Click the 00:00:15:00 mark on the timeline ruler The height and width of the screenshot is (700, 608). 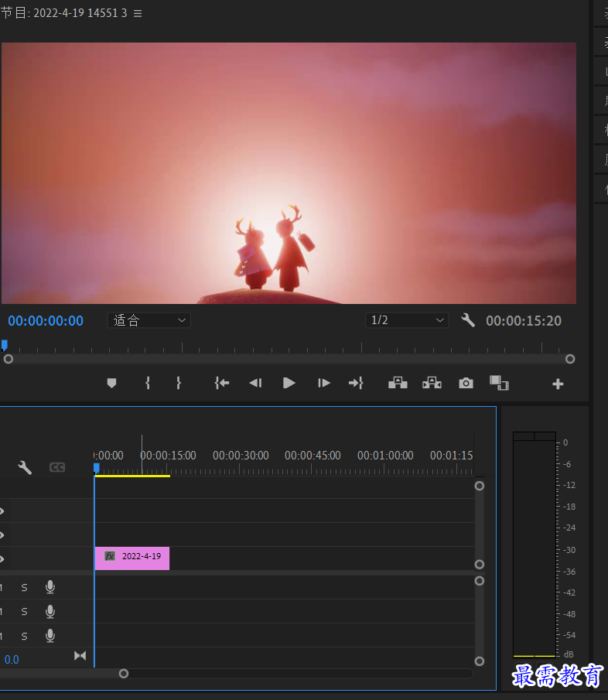tap(168, 456)
